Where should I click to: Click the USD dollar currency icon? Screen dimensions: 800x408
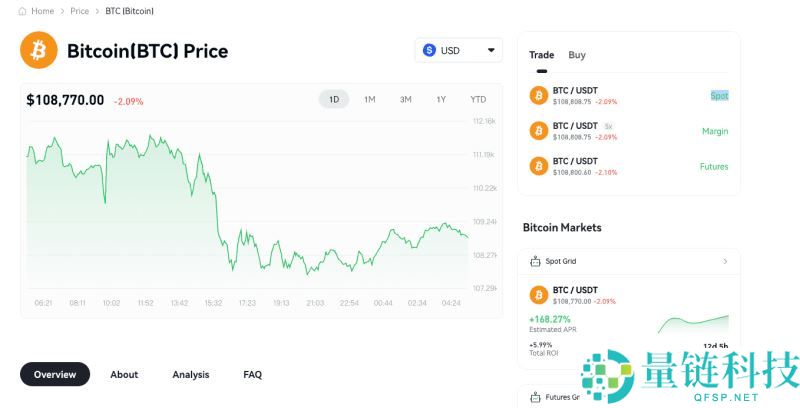click(430, 50)
